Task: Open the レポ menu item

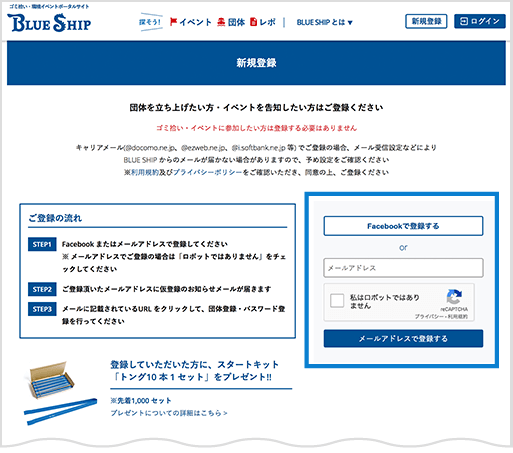Action: point(267,22)
